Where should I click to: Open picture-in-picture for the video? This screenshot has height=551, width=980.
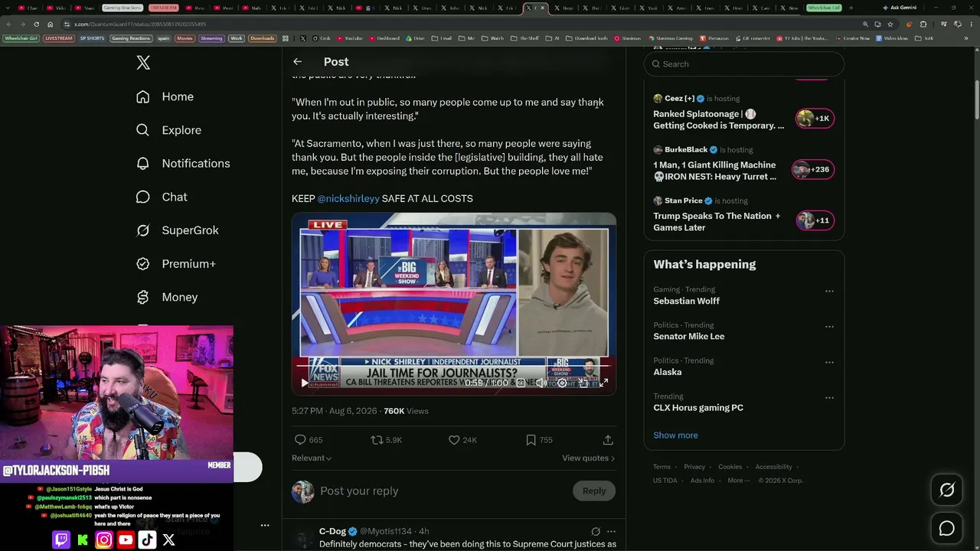(x=583, y=383)
